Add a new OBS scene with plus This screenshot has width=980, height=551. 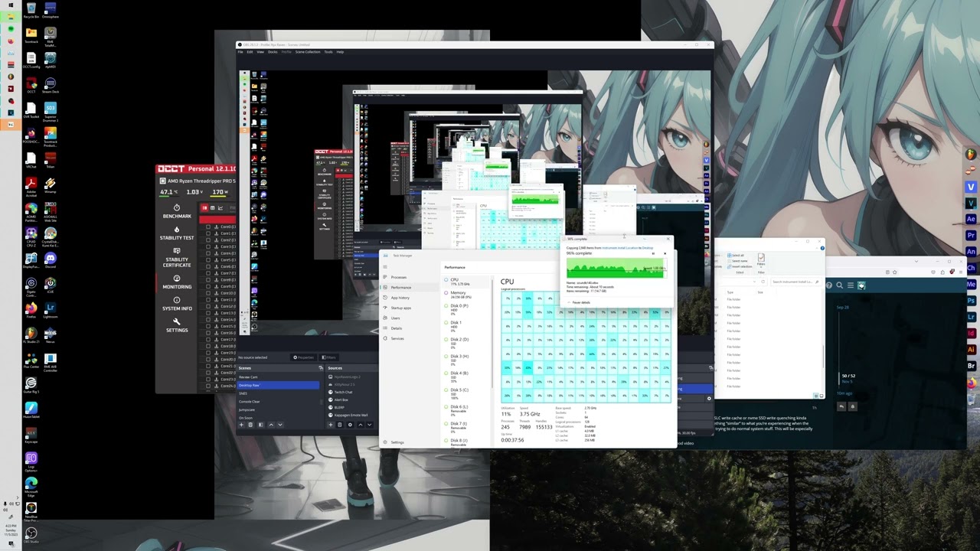click(x=242, y=425)
